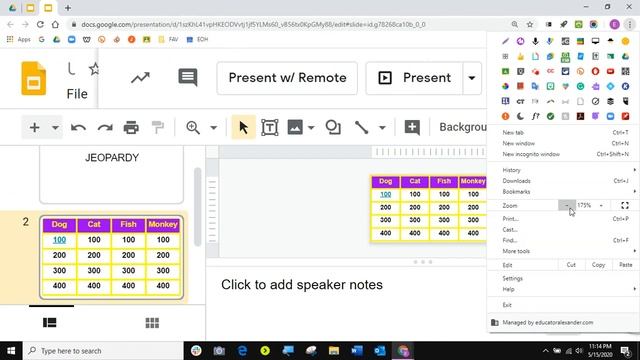Undo the last action
640x360 pixels.
pos(78,128)
